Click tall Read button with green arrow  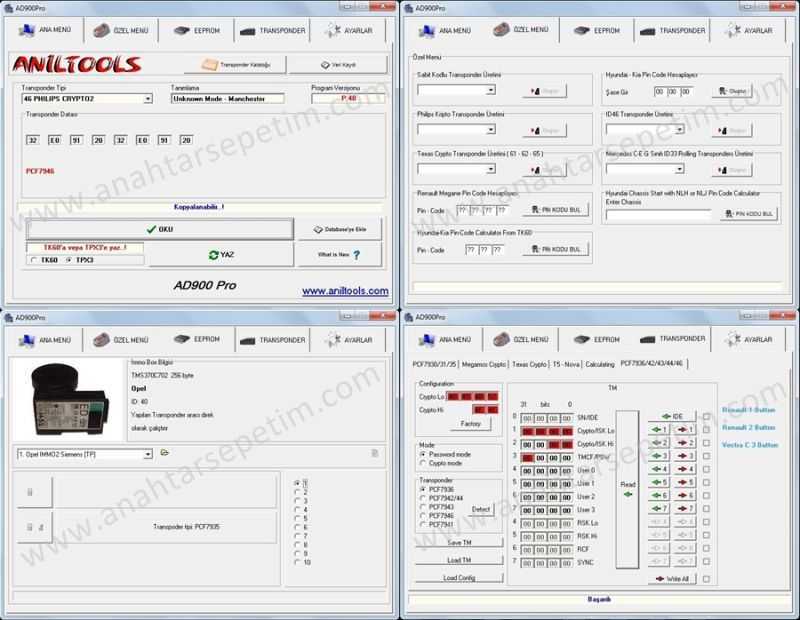(628, 489)
